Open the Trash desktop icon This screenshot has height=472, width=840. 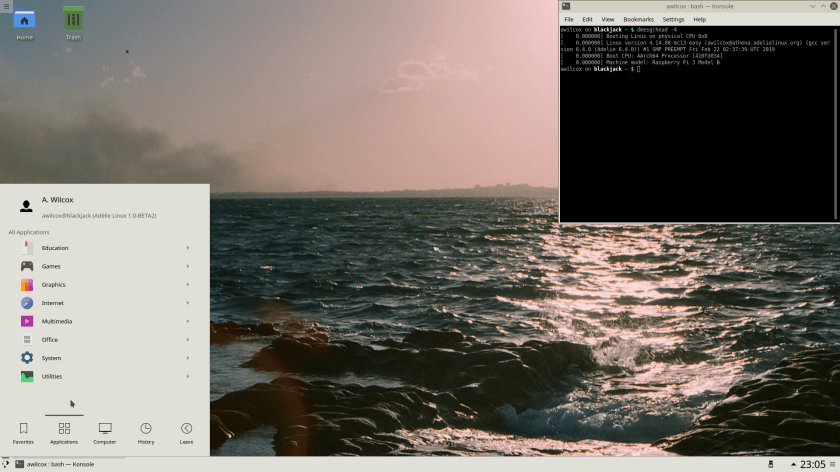click(x=73, y=20)
